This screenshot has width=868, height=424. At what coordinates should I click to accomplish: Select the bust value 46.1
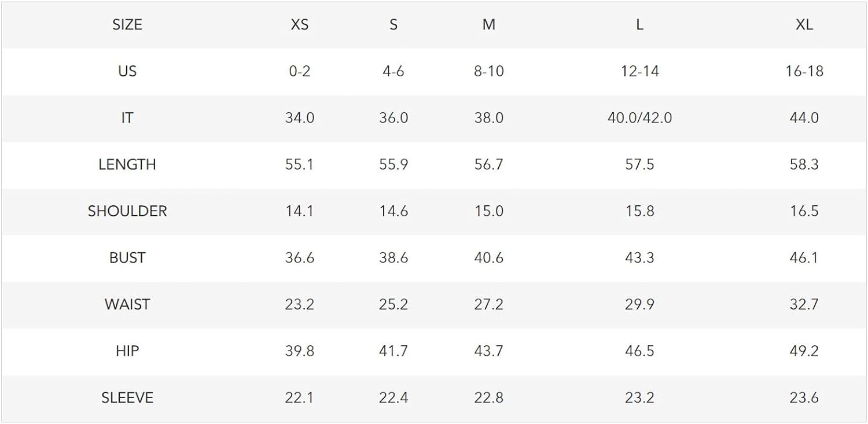point(804,258)
